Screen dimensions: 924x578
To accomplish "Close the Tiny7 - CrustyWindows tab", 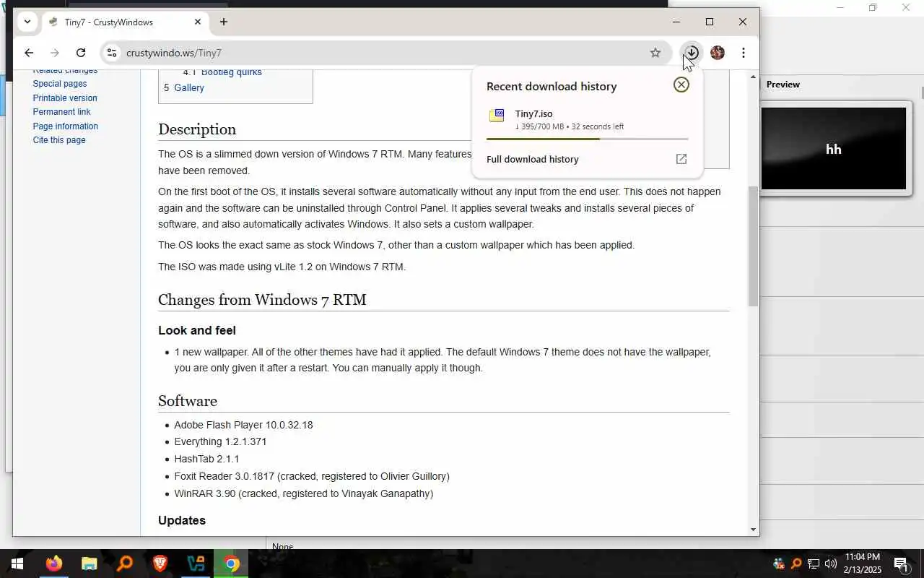I will [198, 22].
